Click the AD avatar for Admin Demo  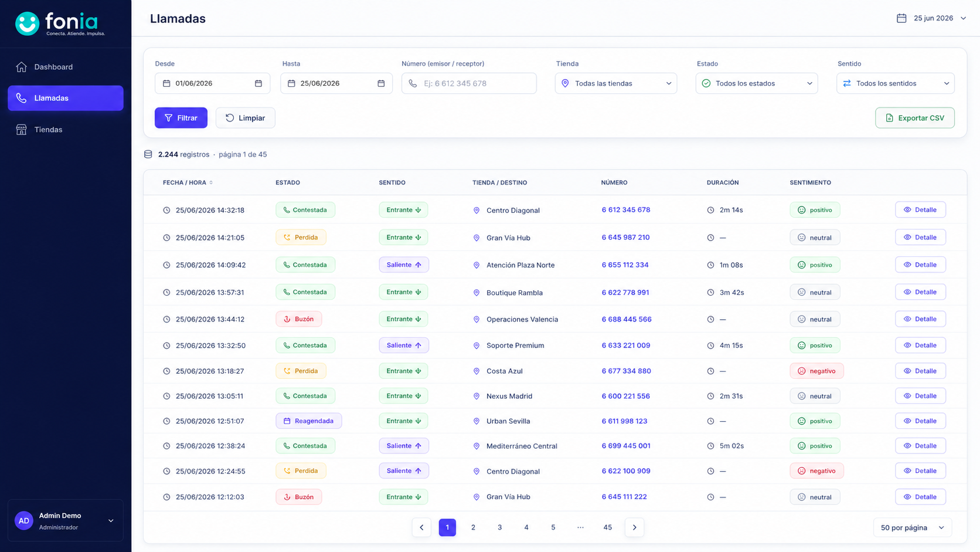point(24,521)
